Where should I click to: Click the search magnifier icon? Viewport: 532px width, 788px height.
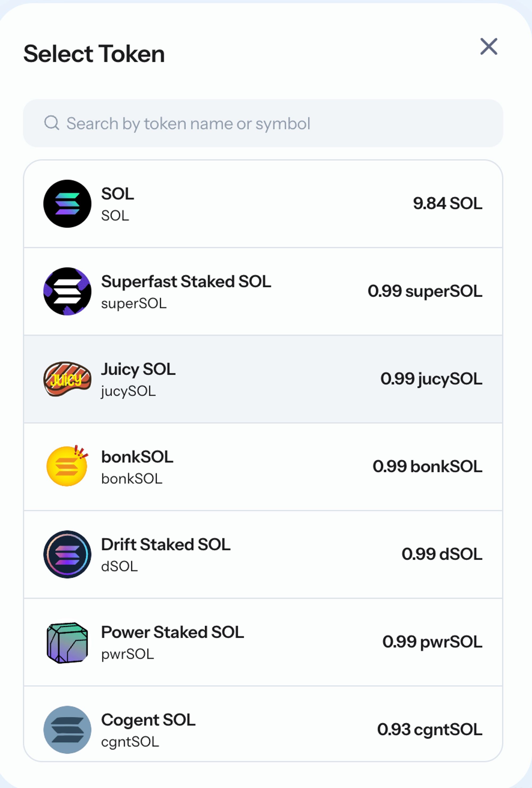pos(52,123)
